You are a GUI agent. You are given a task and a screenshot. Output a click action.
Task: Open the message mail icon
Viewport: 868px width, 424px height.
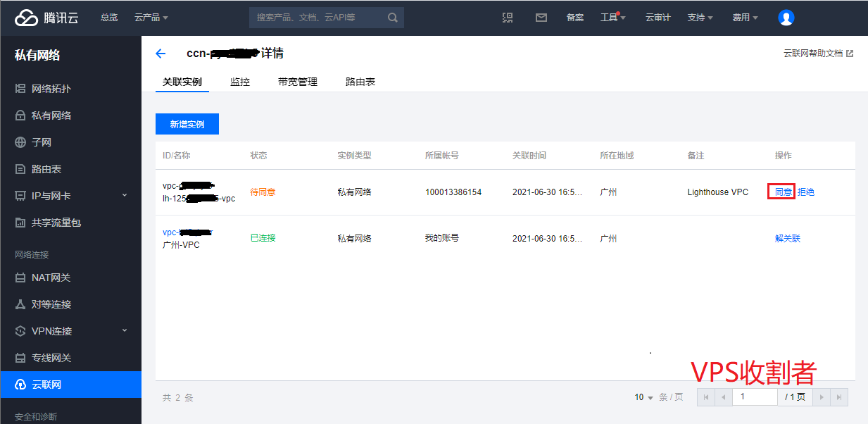coord(541,18)
